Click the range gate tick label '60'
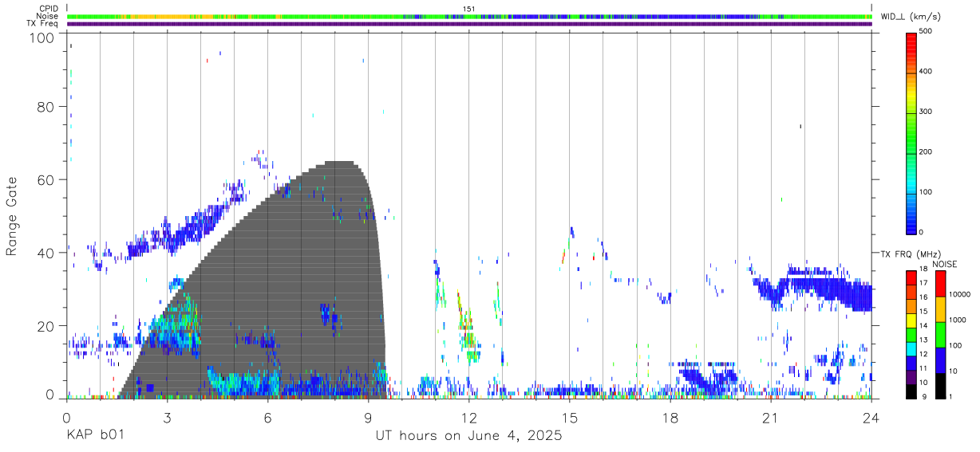The width and height of the screenshot is (980, 452). tap(46, 179)
